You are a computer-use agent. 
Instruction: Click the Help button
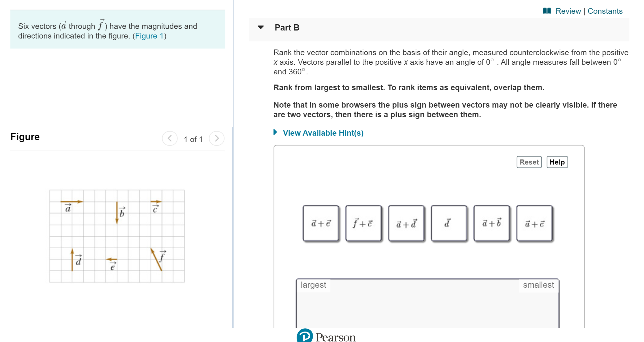pyautogui.click(x=556, y=162)
